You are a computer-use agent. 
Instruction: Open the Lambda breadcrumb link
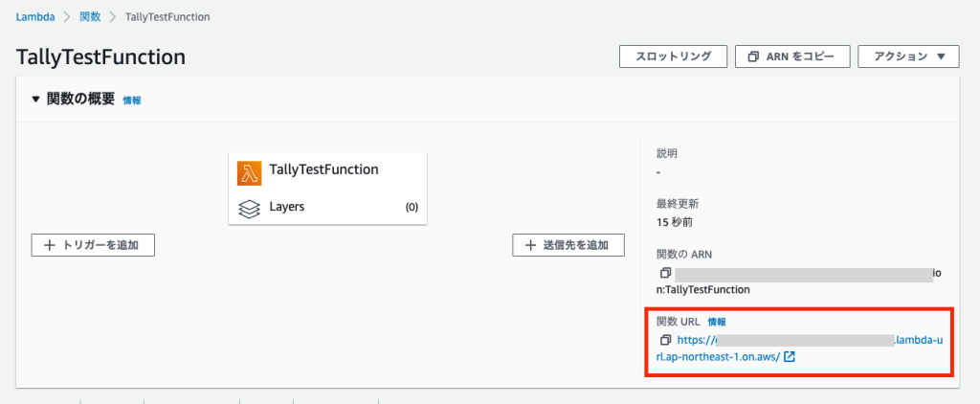coord(35,17)
